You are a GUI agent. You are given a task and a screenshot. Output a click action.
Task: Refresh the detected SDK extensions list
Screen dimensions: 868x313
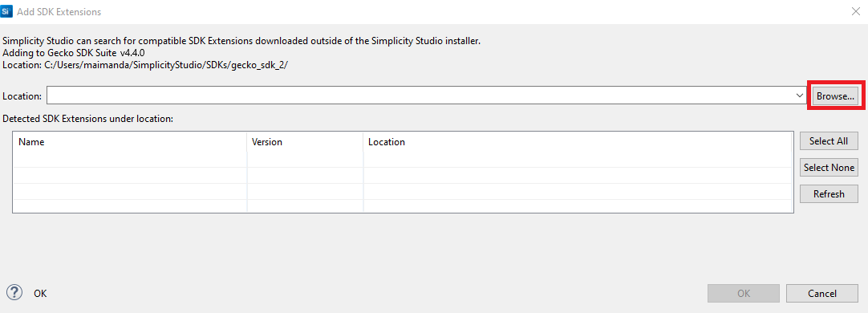[x=829, y=194]
